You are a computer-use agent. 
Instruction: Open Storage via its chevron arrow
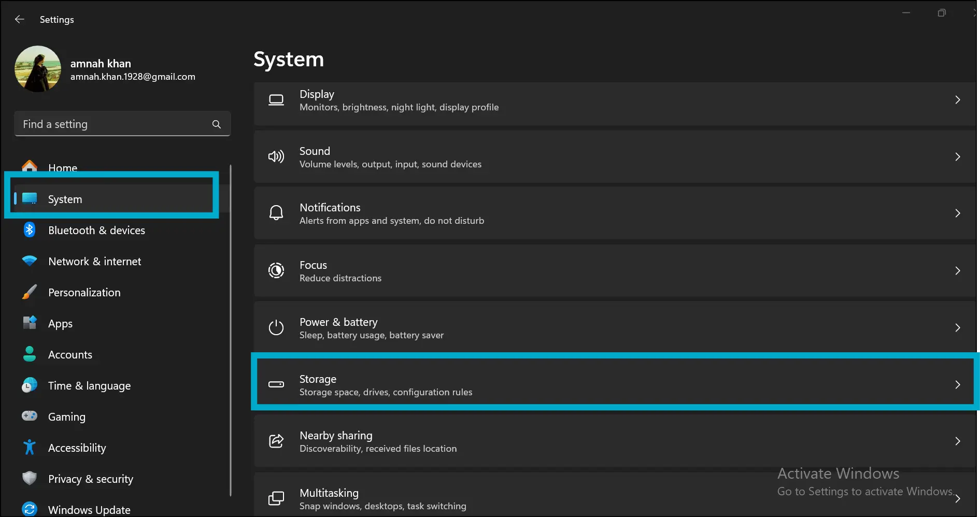[x=957, y=384]
